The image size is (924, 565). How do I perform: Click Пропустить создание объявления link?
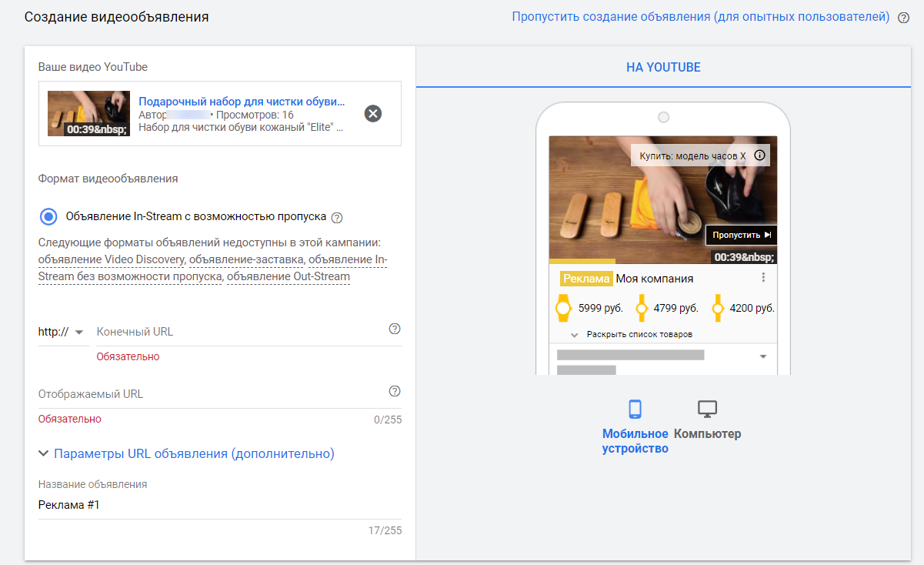tap(700, 17)
